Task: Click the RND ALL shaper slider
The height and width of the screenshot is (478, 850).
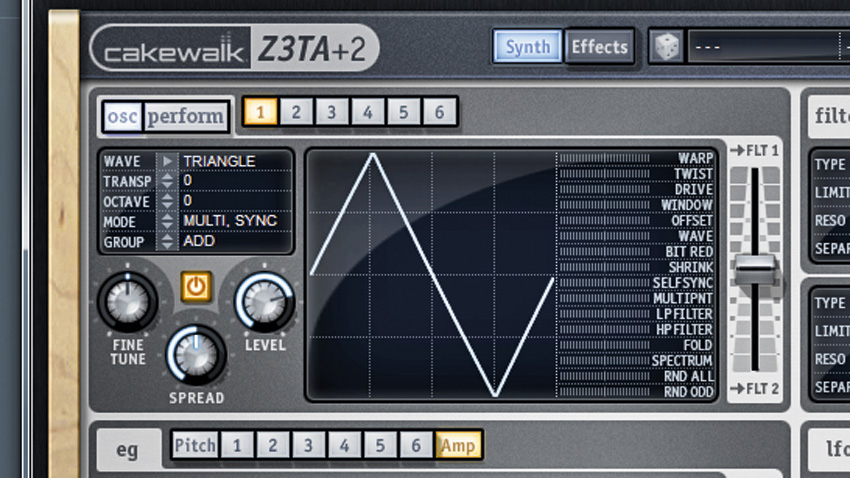Action: (604, 376)
